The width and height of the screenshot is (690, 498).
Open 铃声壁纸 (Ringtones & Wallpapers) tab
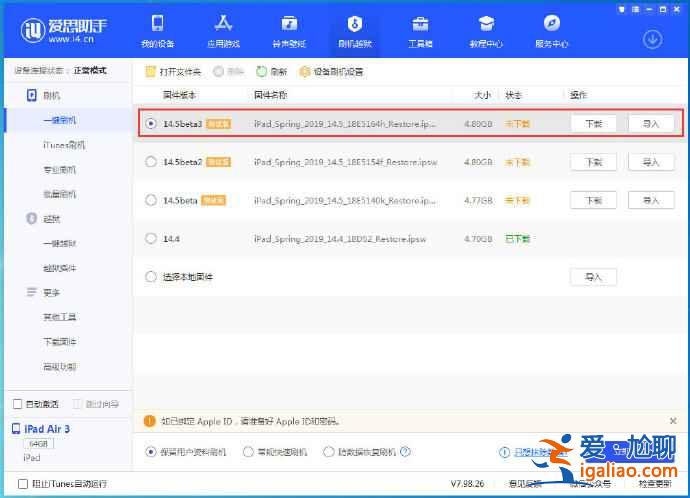(x=289, y=32)
